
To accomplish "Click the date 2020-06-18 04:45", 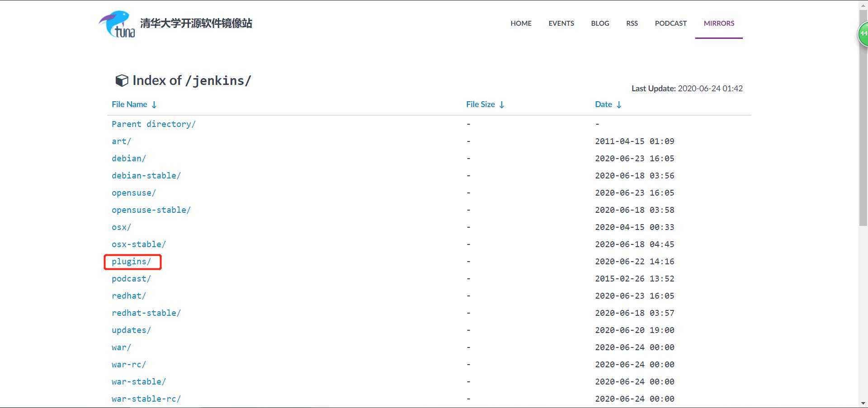I will pos(634,244).
